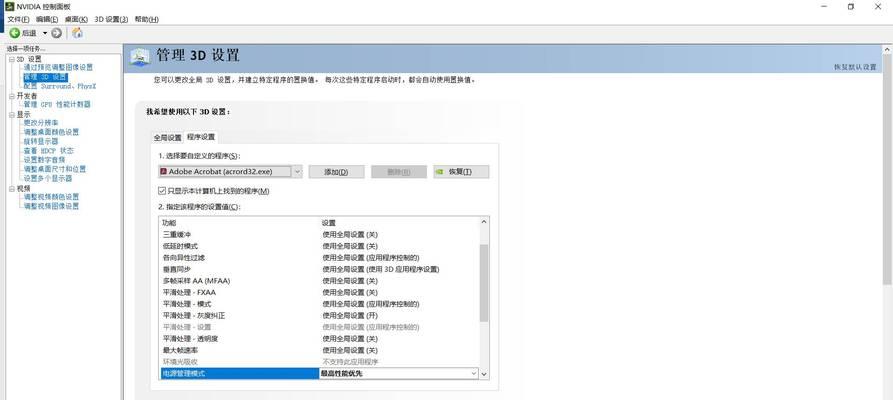Select the 平滑处理 - 模式 row

click(319, 304)
